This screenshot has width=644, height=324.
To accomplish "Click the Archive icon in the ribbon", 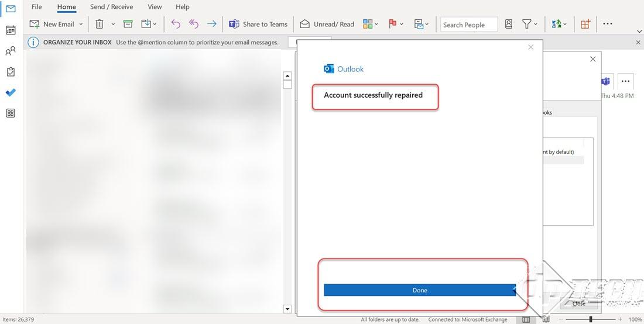I will click(128, 24).
